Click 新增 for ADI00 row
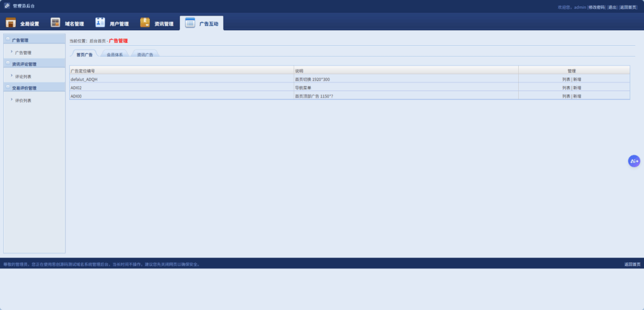Screen dimensions: 644x310 point(577,96)
